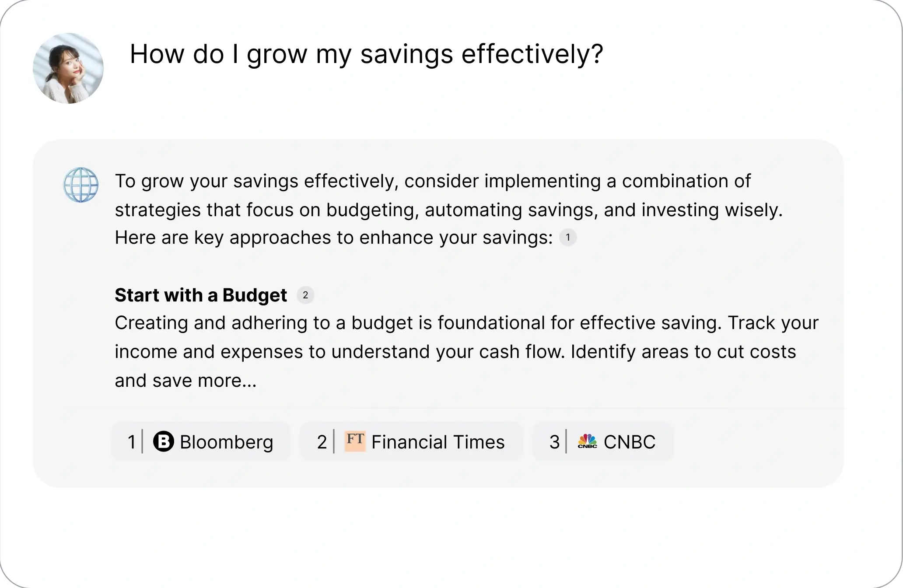Expand the truncated 'and save more...' text

pyautogui.click(x=185, y=381)
